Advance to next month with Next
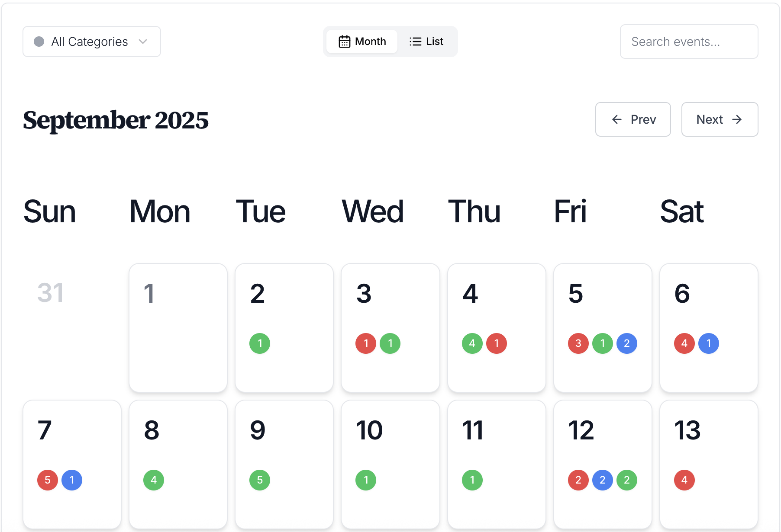The width and height of the screenshot is (781, 532). click(x=719, y=119)
